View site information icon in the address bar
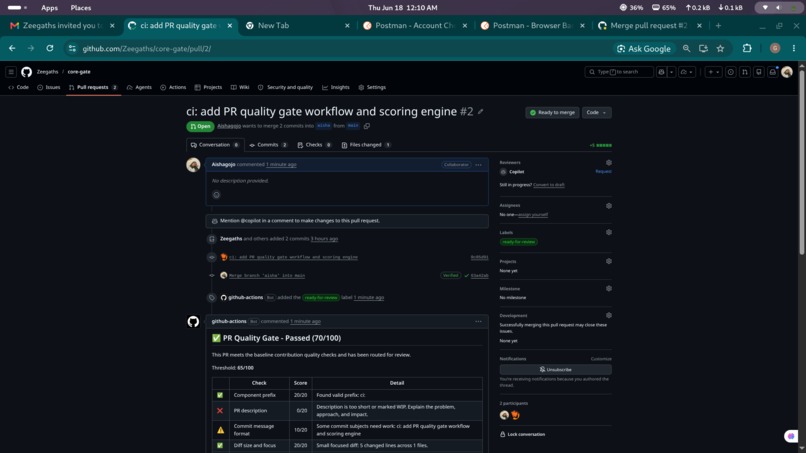Viewport: 806px width, 453px height. click(72, 48)
